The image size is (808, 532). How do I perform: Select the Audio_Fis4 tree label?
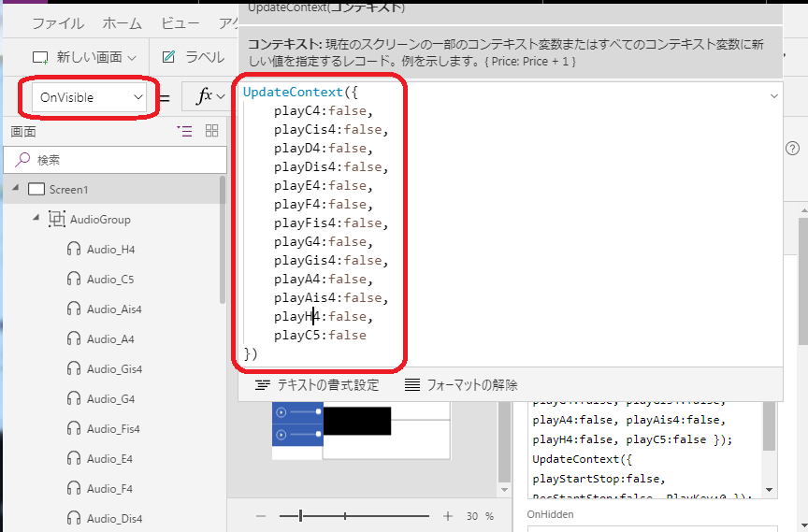(x=113, y=429)
